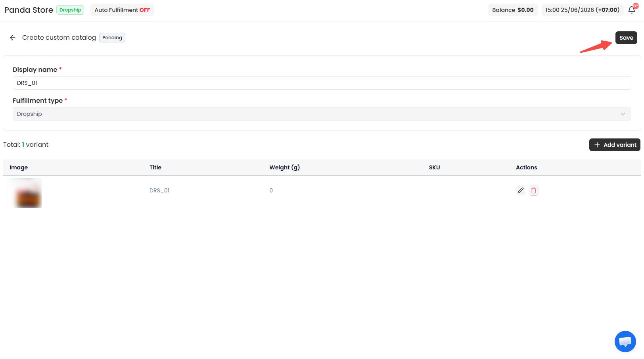
Task: Click the DRS_01 title in the variant row
Action: (159, 190)
